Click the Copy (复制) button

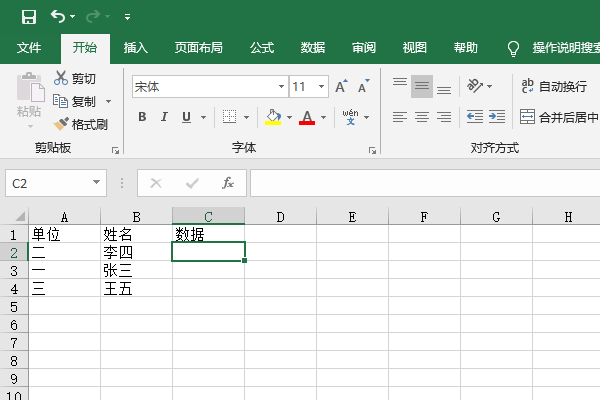(x=76, y=101)
